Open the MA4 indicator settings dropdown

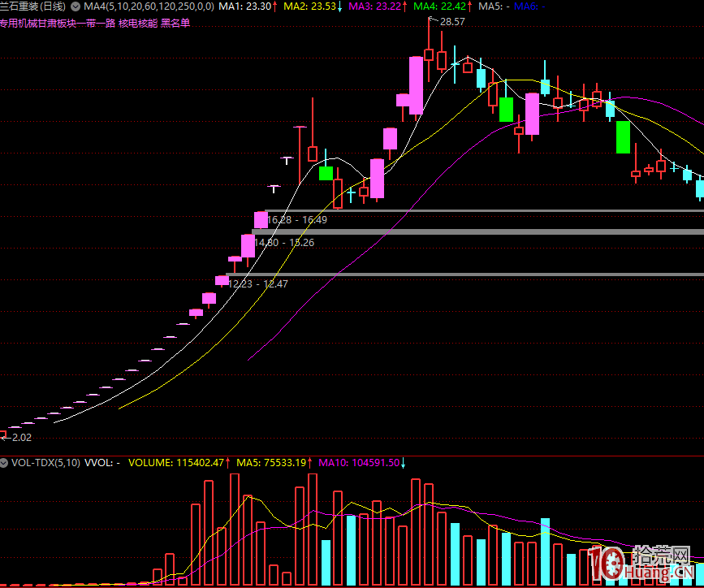(x=76, y=6)
